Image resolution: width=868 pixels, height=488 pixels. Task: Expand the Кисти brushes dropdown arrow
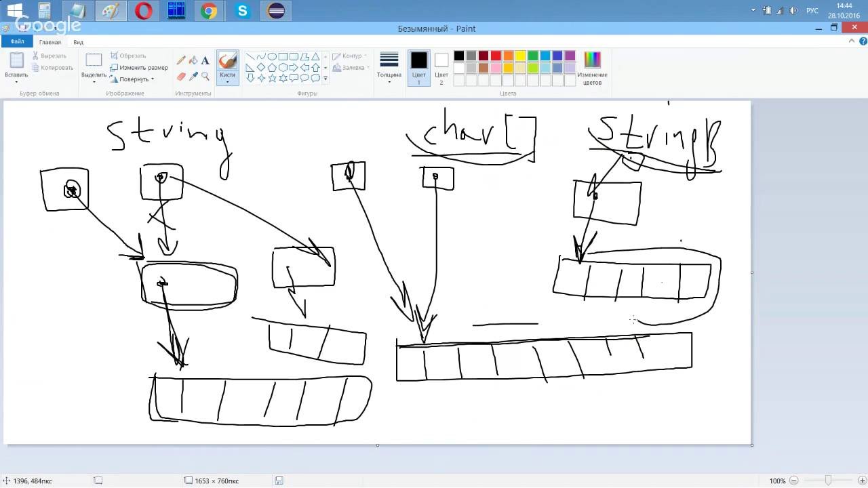(x=227, y=82)
